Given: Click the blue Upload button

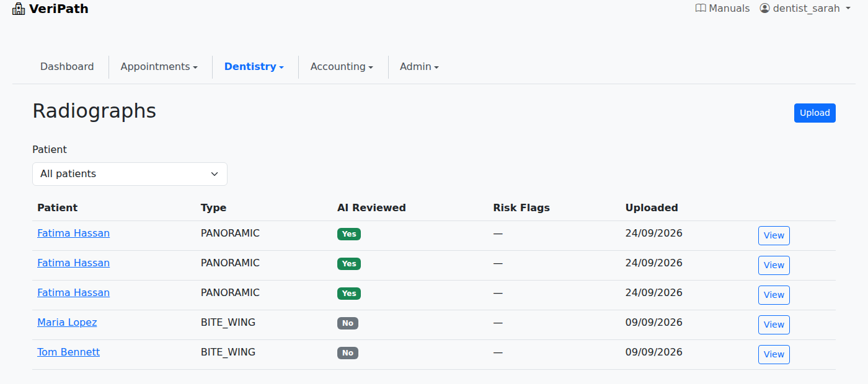Looking at the screenshot, I should [815, 113].
